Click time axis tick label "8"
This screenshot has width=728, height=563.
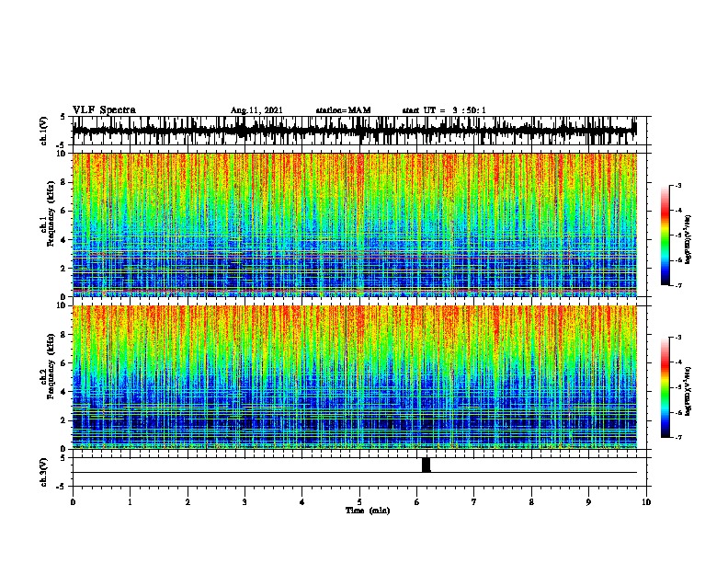coord(531,502)
